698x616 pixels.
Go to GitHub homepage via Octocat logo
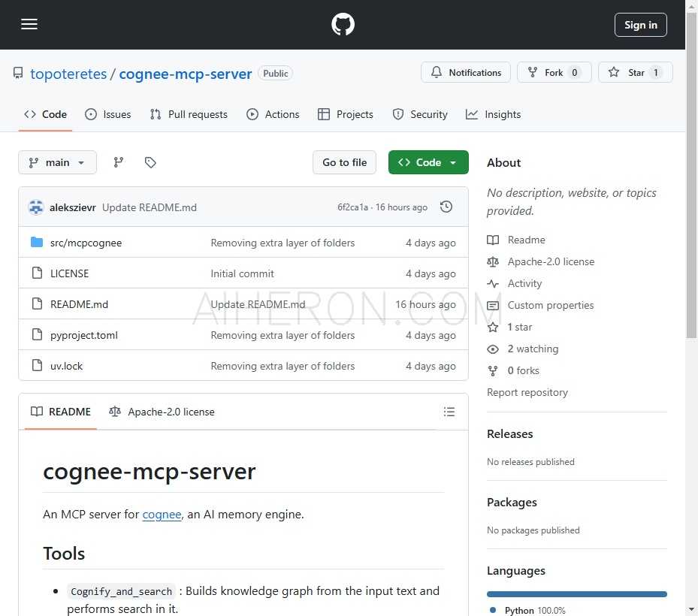(x=343, y=25)
